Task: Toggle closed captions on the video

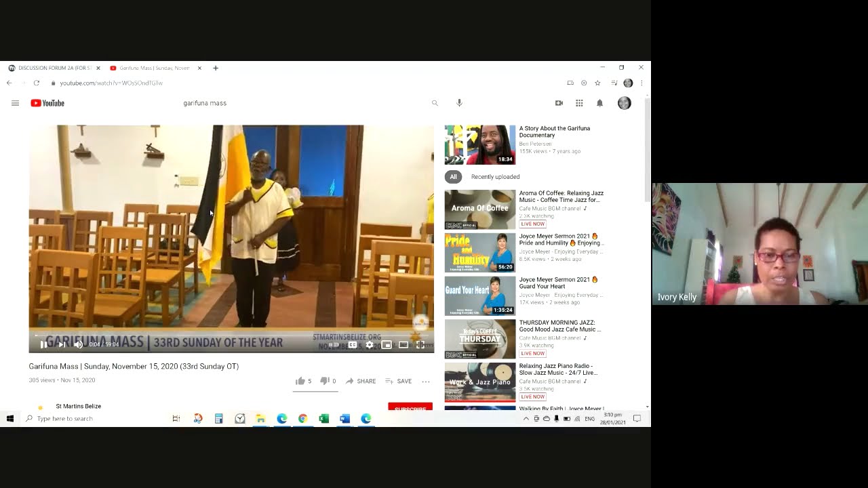Action: (353, 344)
